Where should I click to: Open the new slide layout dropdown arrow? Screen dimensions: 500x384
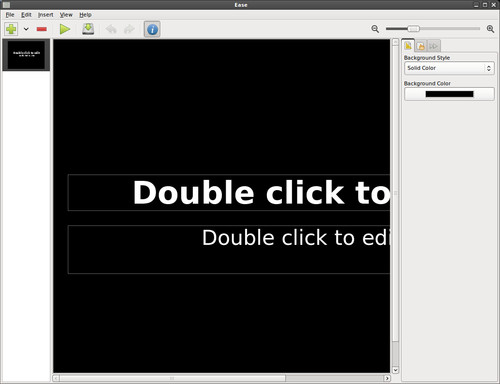pos(26,29)
